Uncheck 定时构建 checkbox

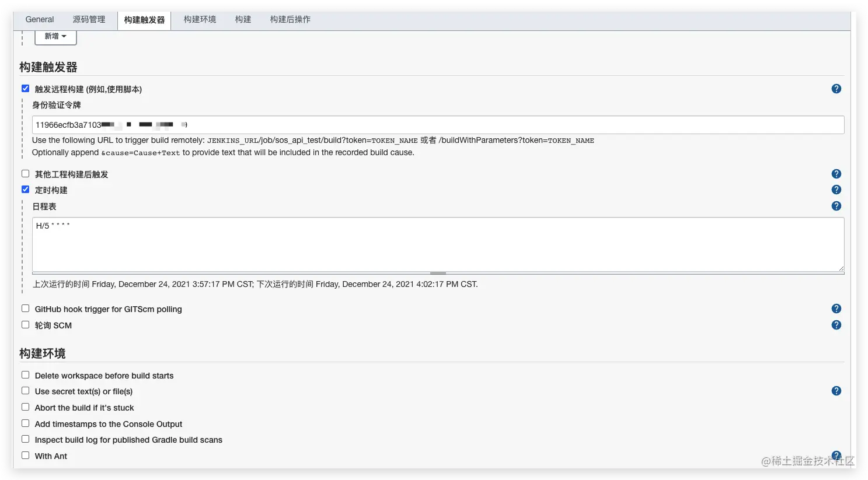coord(25,189)
